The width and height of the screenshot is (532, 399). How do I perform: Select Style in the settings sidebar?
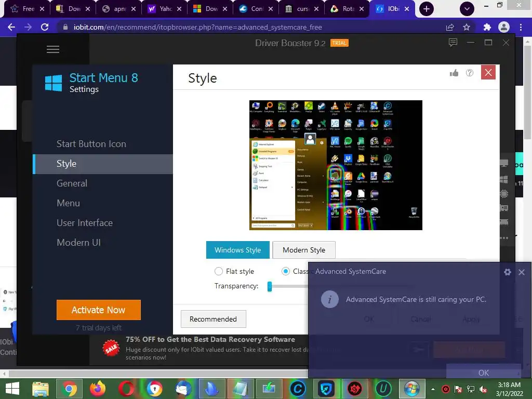coord(103,164)
